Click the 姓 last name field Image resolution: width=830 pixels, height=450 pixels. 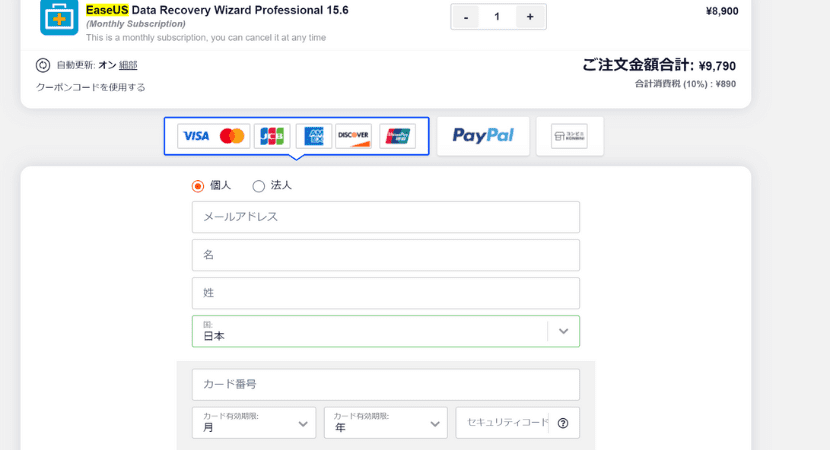[x=386, y=293]
